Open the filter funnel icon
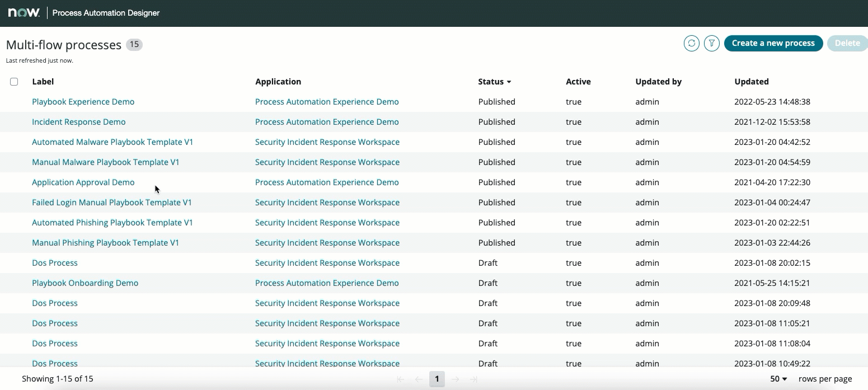Screen dimensions: 868x390 [712, 43]
